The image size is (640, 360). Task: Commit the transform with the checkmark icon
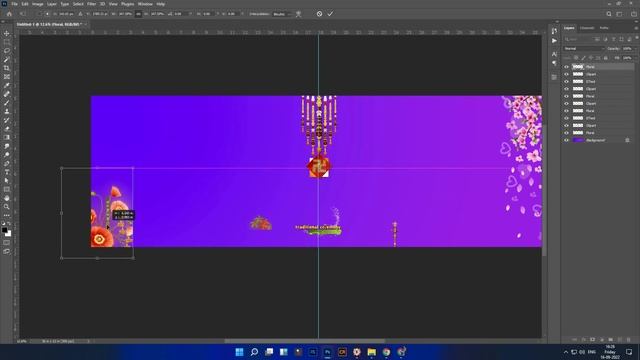(x=330, y=14)
